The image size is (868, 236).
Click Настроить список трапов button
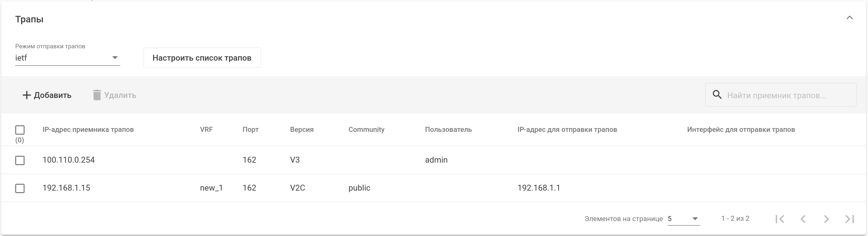[x=202, y=58]
